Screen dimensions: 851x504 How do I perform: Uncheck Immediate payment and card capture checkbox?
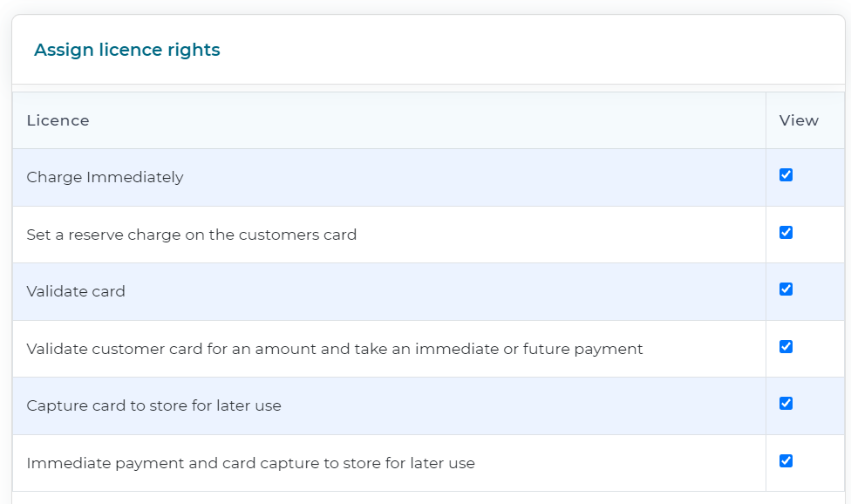click(x=786, y=460)
